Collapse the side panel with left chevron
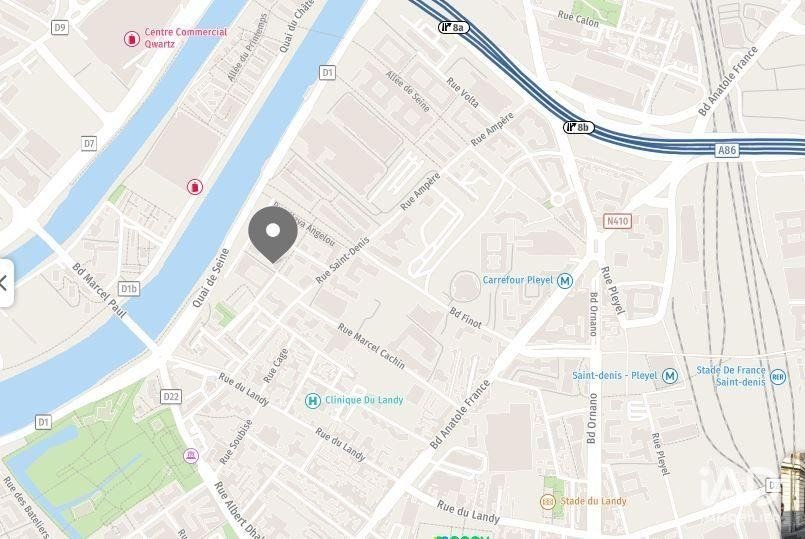This screenshot has width=805, height=539. (x=5, y=283)
